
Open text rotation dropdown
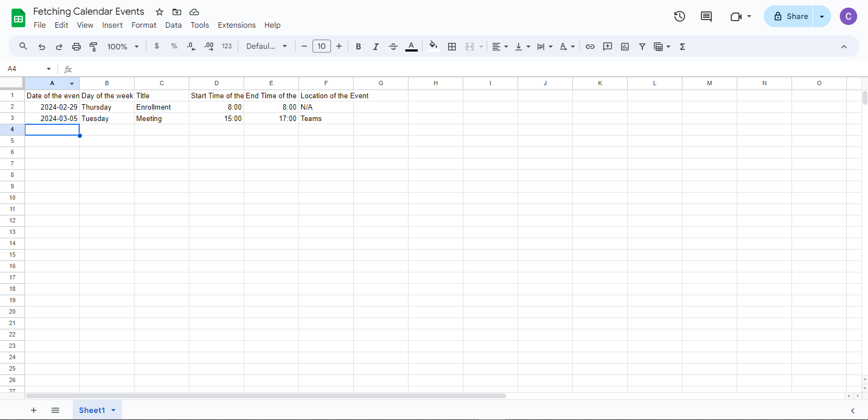point(567,47)
